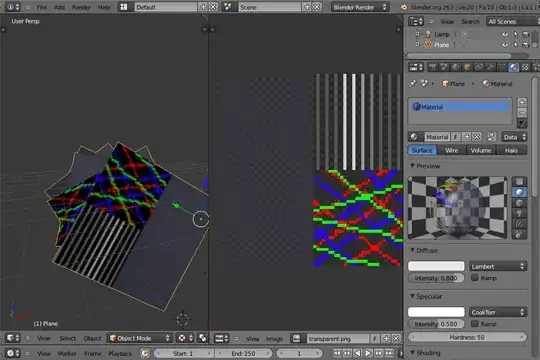Open Object Mode dropdown
The width and height of the screenshot is (540, 360).
[x=139, y=338]
